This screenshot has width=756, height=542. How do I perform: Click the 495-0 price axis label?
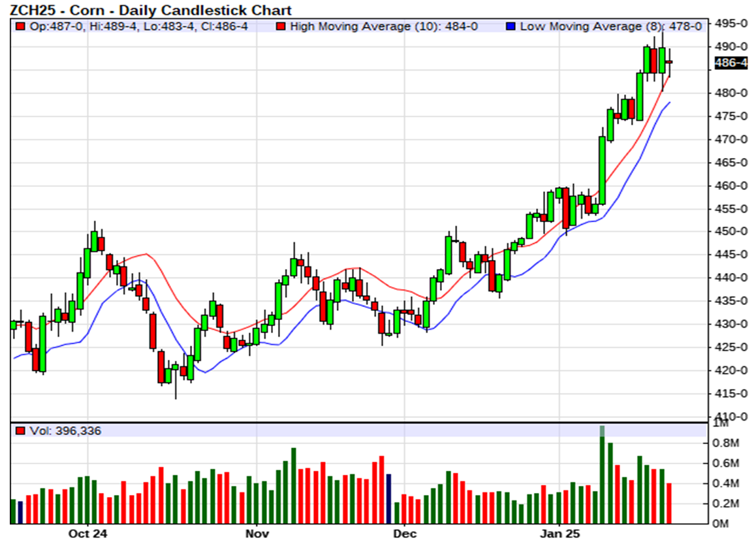click(731, 24)
